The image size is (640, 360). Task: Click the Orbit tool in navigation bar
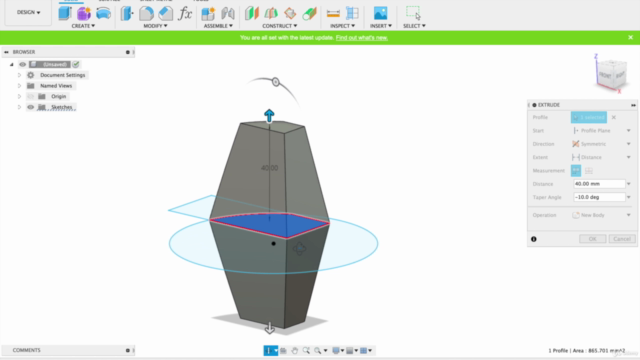270,350
